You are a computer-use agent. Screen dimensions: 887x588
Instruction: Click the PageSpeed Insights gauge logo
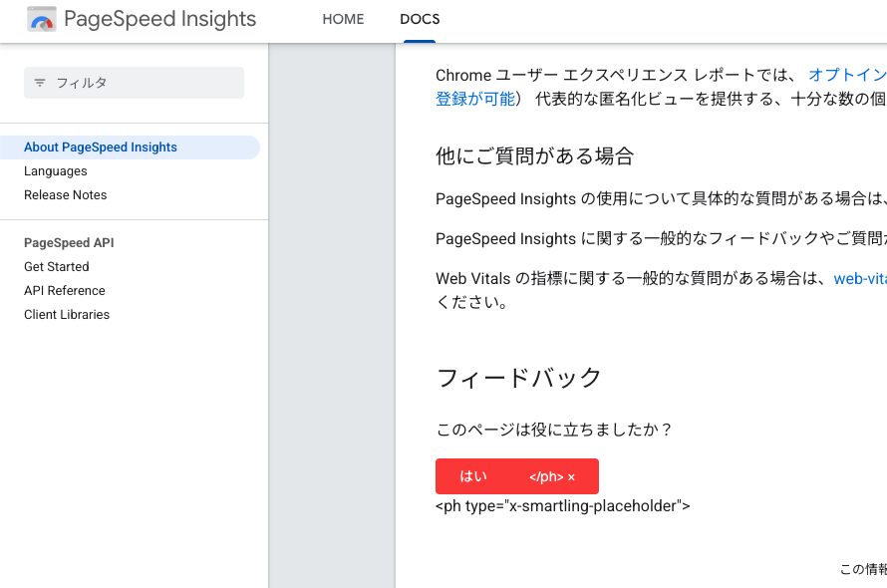tap(42, 19)
